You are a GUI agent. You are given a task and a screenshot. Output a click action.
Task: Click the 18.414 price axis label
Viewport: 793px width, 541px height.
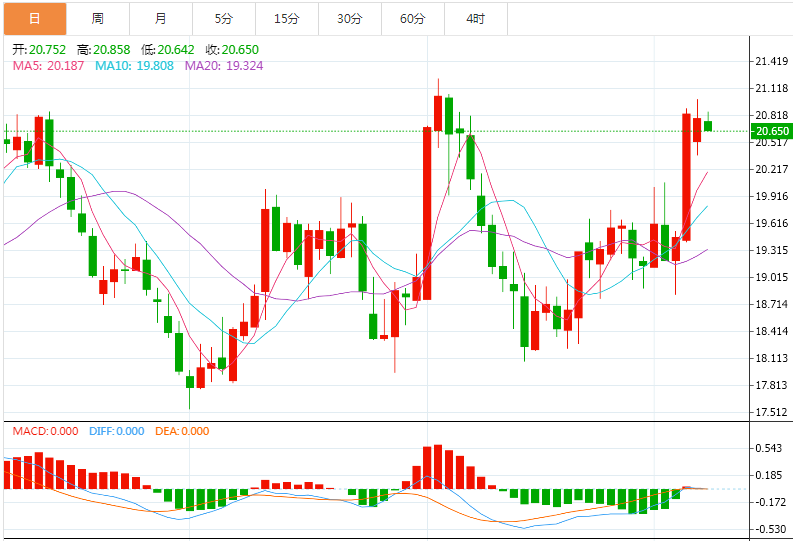click(x=771, y=331)
